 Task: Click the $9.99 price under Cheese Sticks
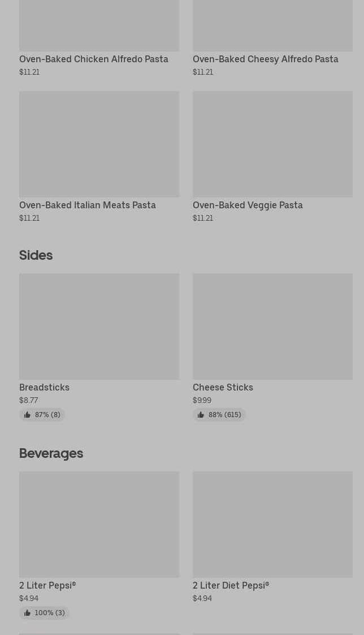coord(202,400)
